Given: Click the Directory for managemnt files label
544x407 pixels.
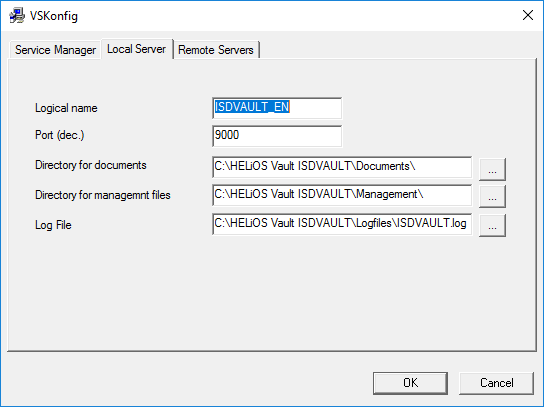Looking at the screenshot, I should pyautogui.click(x=103, y=195).
